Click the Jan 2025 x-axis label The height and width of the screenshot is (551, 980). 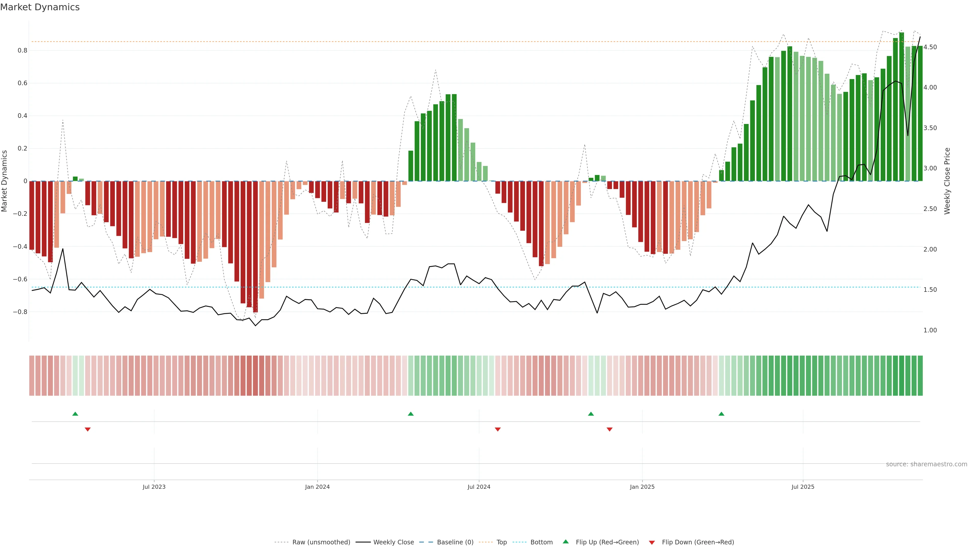coord(642,487)
